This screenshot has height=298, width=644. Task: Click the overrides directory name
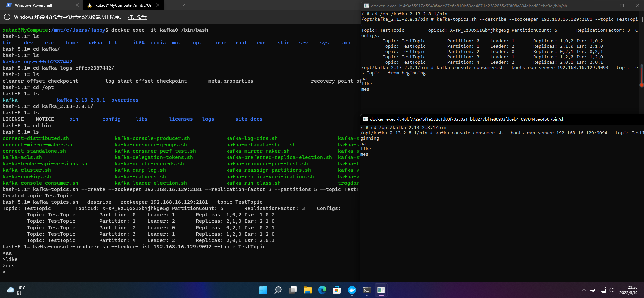[x=125, y=100]
